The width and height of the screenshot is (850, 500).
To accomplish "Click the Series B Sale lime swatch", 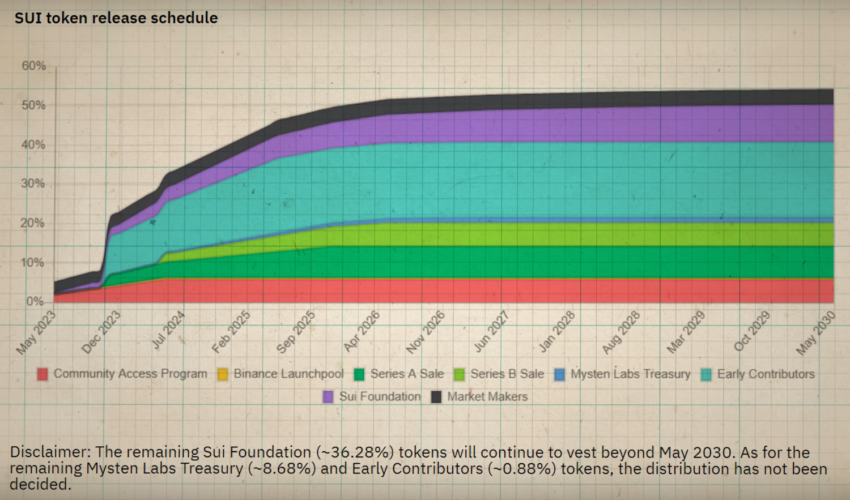I will (459, 374).
